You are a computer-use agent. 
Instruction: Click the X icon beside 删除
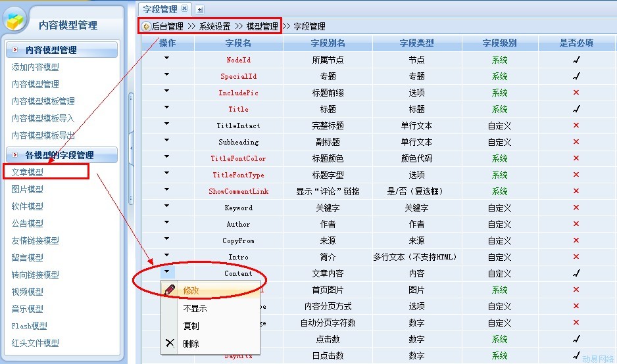click(x=170, y=343)
